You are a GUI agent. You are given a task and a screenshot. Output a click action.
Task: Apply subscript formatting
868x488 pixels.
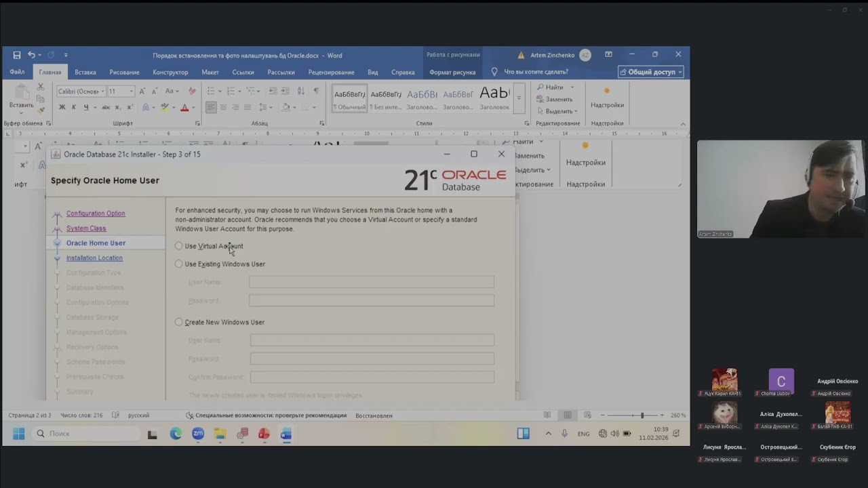point(117,107)
